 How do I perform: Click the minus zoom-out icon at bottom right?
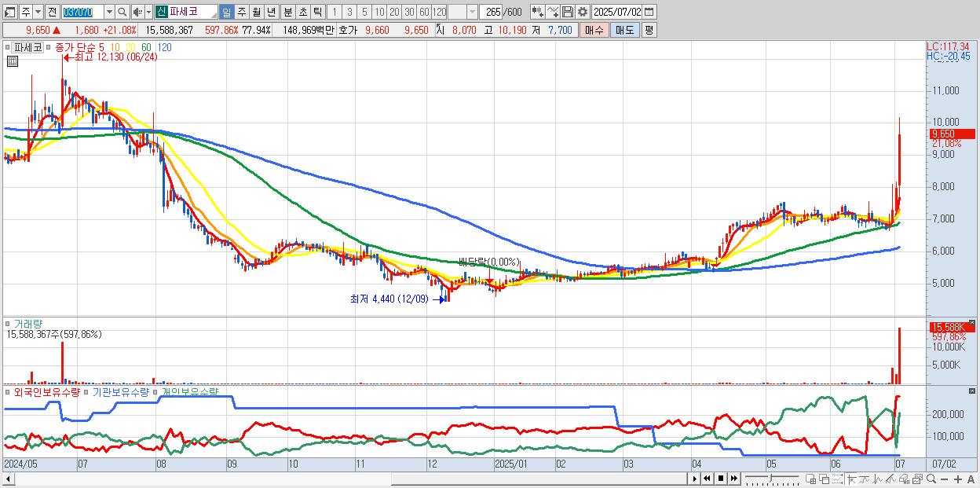click(x=944, y=479)
